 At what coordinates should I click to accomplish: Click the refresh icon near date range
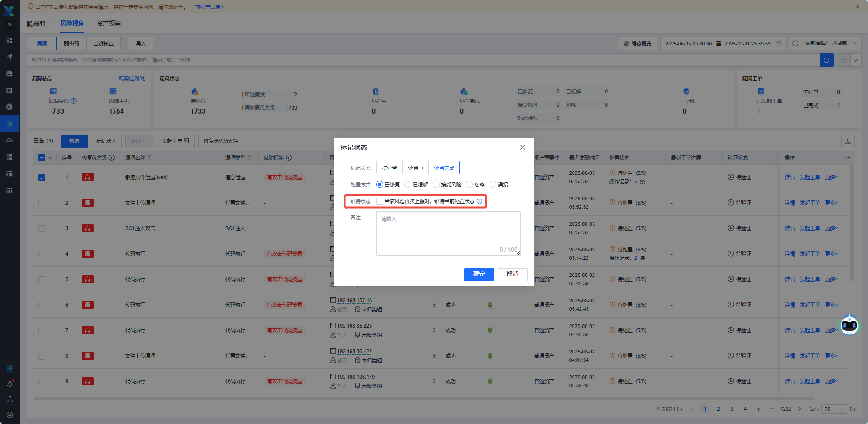pos(795,44)
